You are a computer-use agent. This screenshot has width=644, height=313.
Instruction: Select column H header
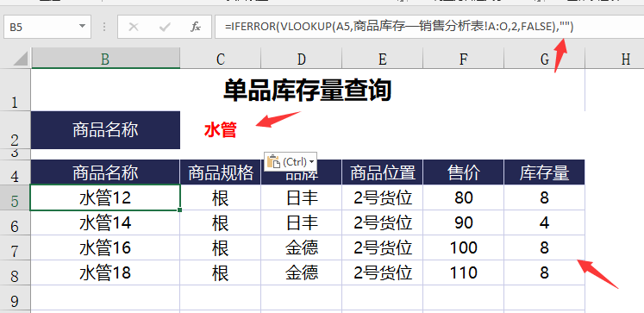615,59
